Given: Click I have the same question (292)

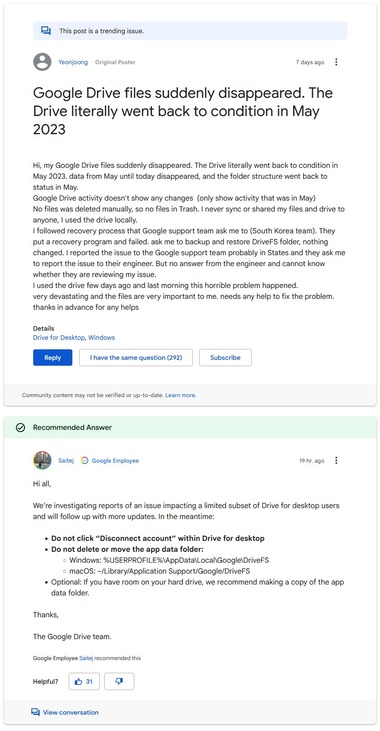Looking at the screenshot, I should click(x=136, y=358).
